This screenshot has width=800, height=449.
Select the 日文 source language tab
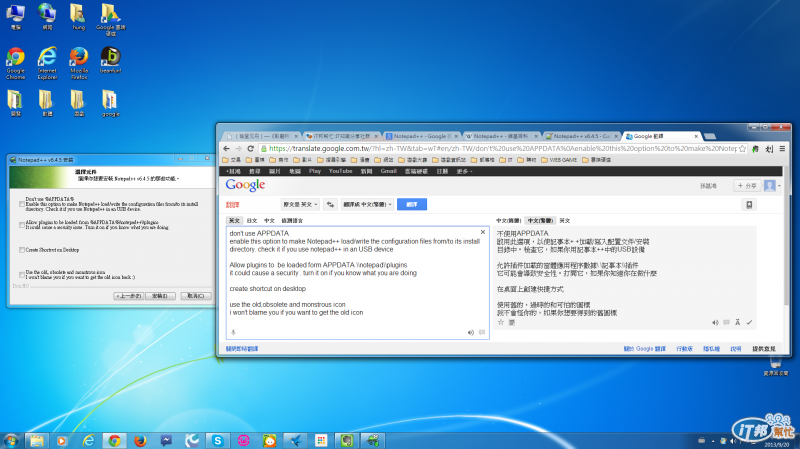click(252, 221)
